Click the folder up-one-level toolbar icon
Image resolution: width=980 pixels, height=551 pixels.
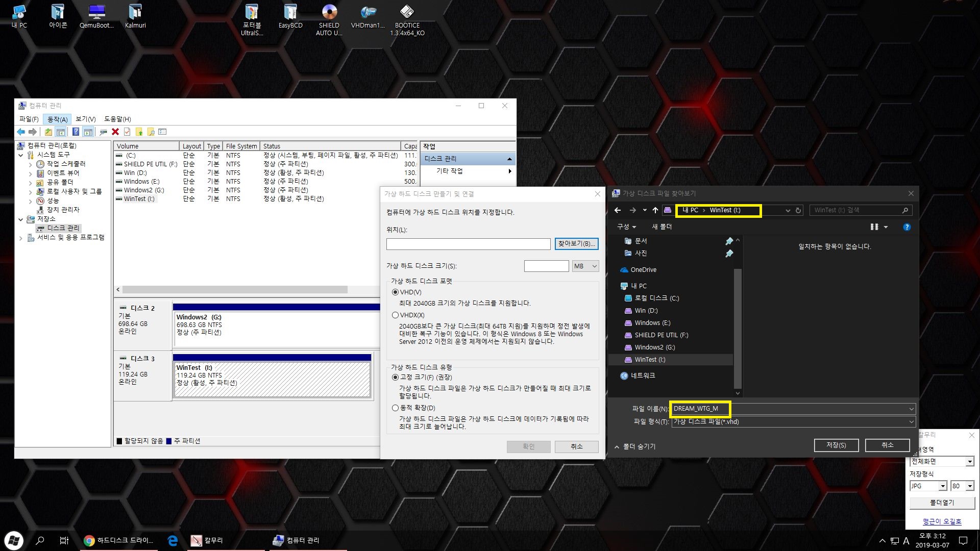coord(48,132)
